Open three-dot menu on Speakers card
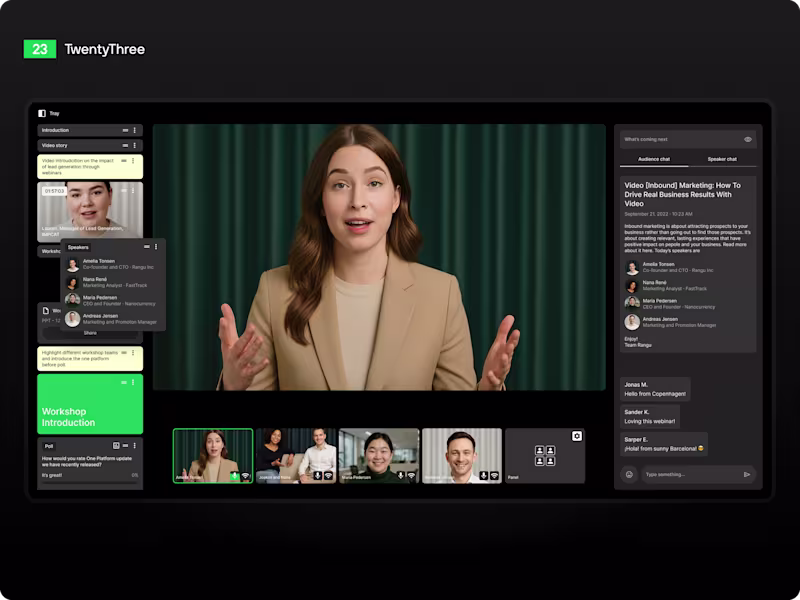The image size is (800, 600). tap(156, 247)
